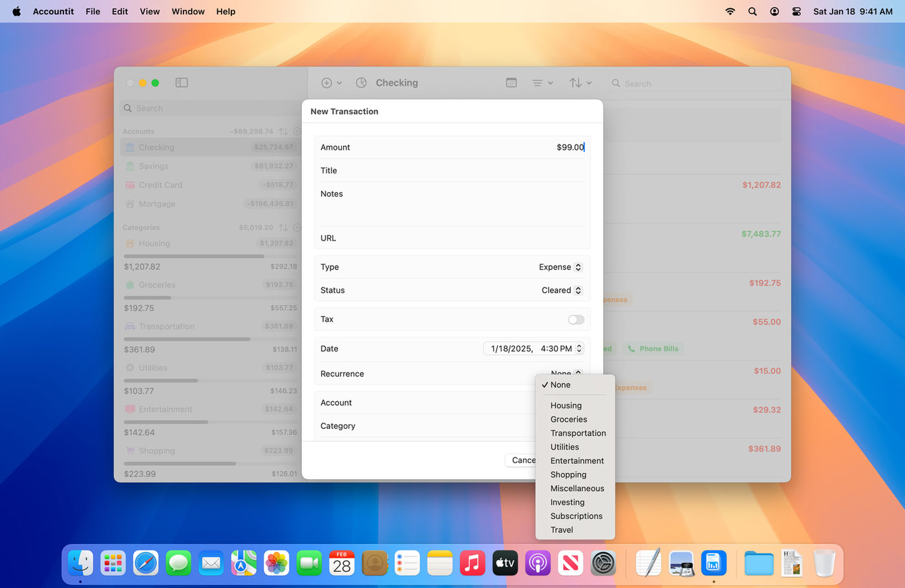Click the Housing budget progress bar

pos(210,257)
